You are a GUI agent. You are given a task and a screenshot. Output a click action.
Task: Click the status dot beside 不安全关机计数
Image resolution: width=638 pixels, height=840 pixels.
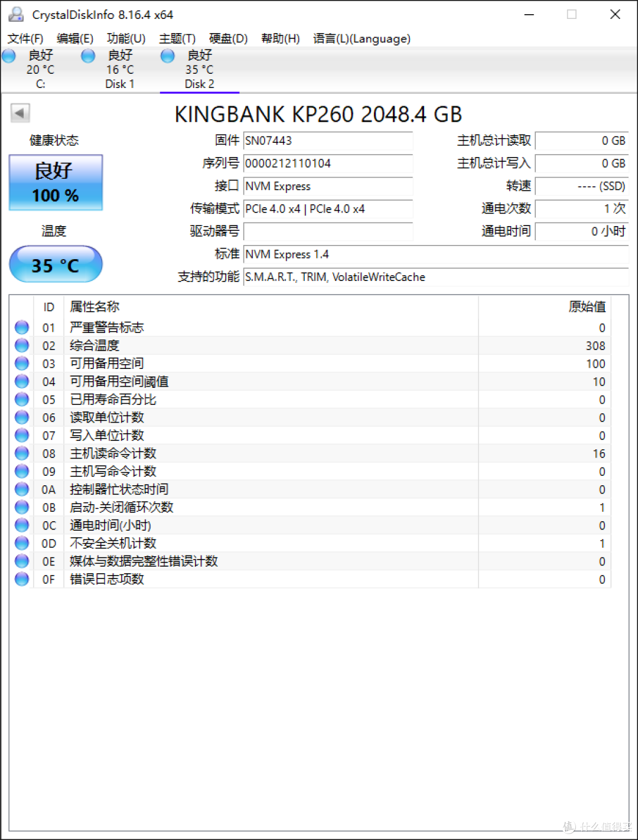coord(21,543)
